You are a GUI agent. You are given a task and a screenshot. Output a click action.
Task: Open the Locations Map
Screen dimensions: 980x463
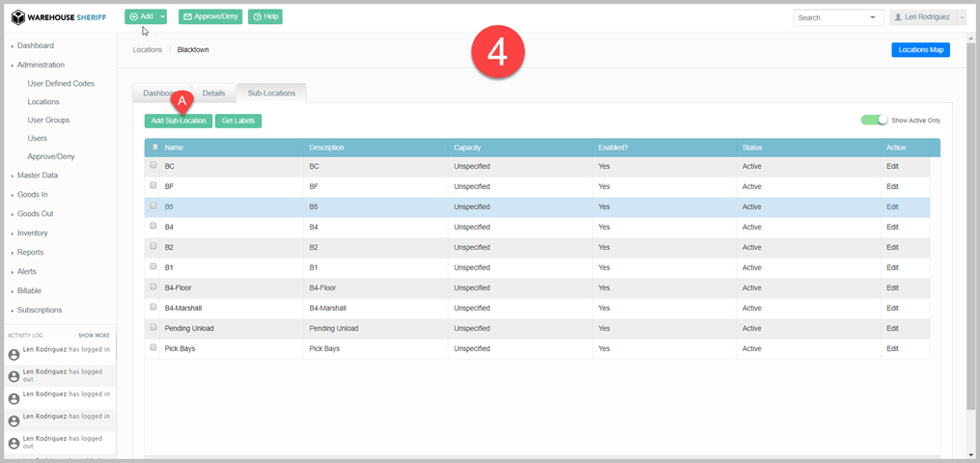(x=919, y=50)
